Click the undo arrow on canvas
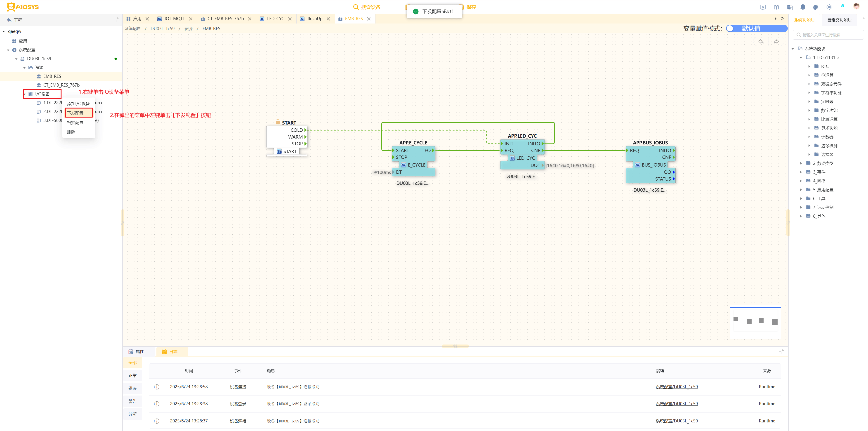 [x=761, y=41]
